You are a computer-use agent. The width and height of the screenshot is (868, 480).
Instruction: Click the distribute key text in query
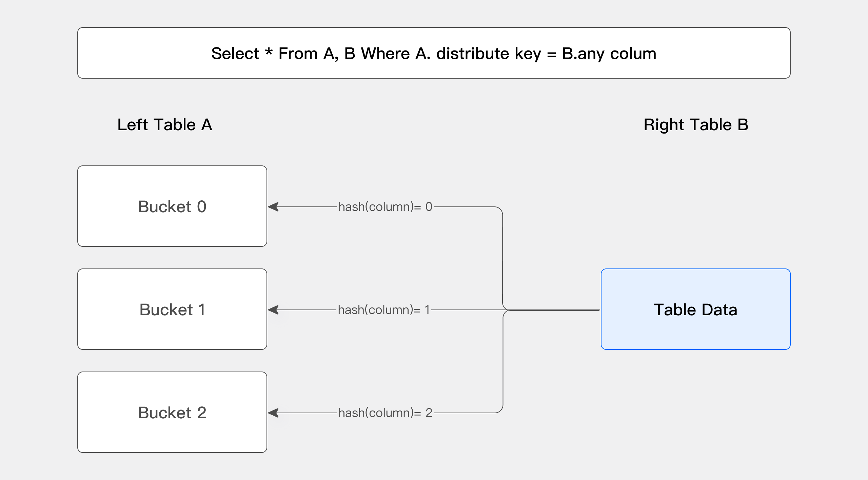click(x=489, y=54)
